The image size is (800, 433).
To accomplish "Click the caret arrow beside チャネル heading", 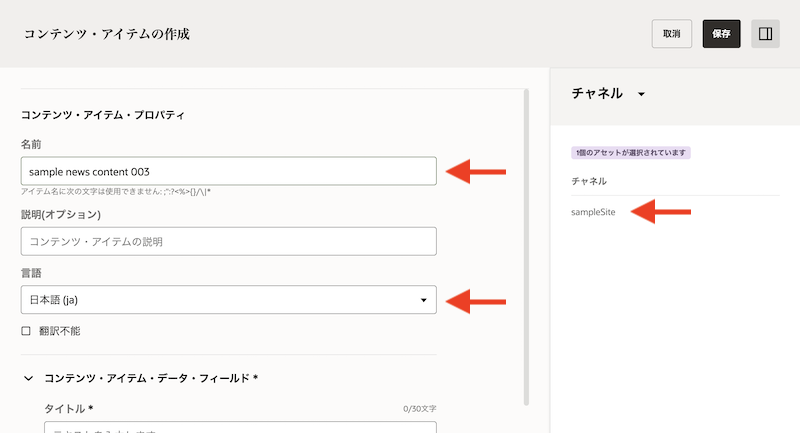I will click(x=641, y=94).
